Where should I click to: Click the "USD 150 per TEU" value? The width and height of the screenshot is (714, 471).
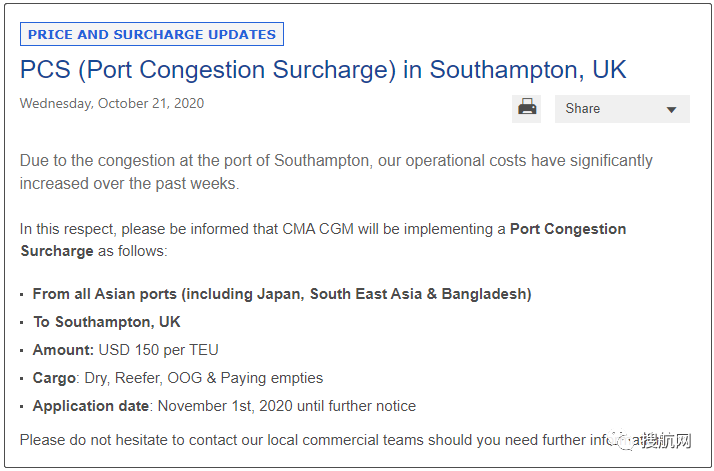[159, 350]
